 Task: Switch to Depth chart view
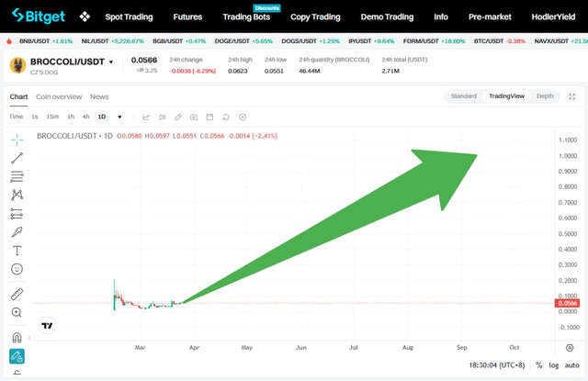click(x=545, y=96)
